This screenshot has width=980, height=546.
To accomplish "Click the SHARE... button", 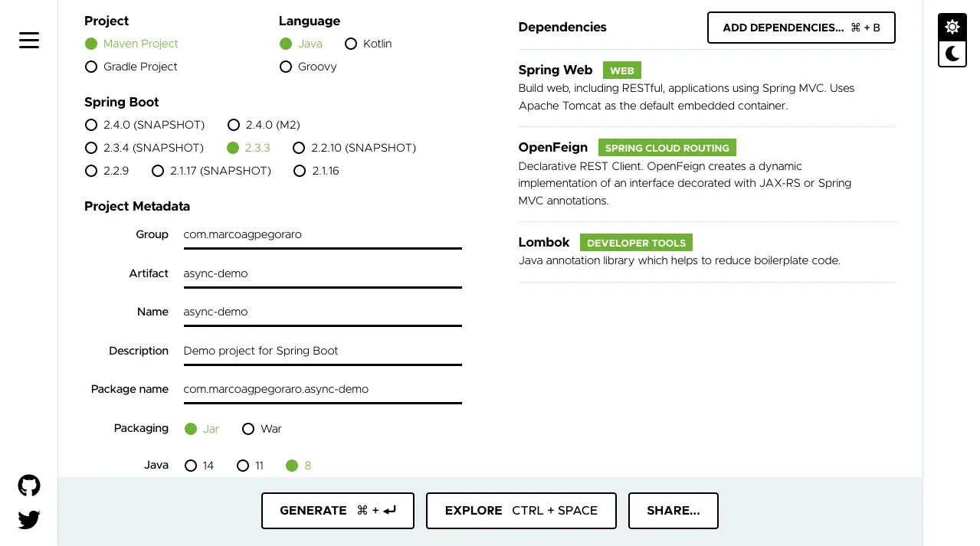I will pos(674,511).
